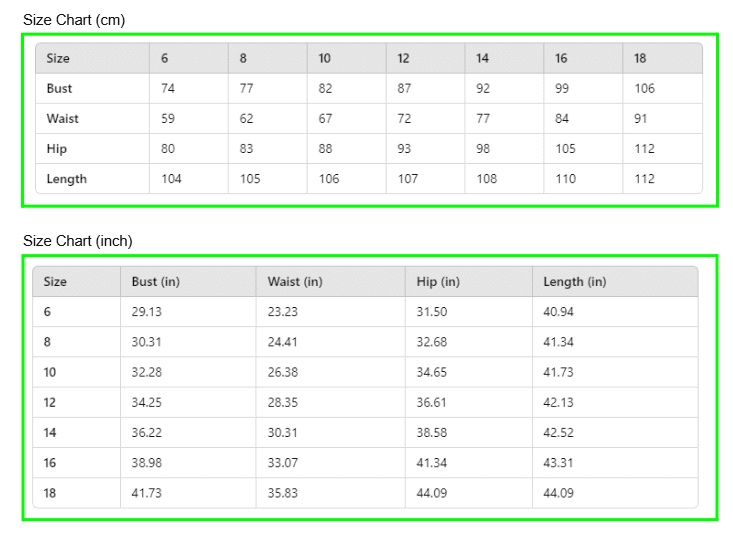Click the size 10 row label in inch chart
This screenshot has height=534, width=733.
pos(50,372)
